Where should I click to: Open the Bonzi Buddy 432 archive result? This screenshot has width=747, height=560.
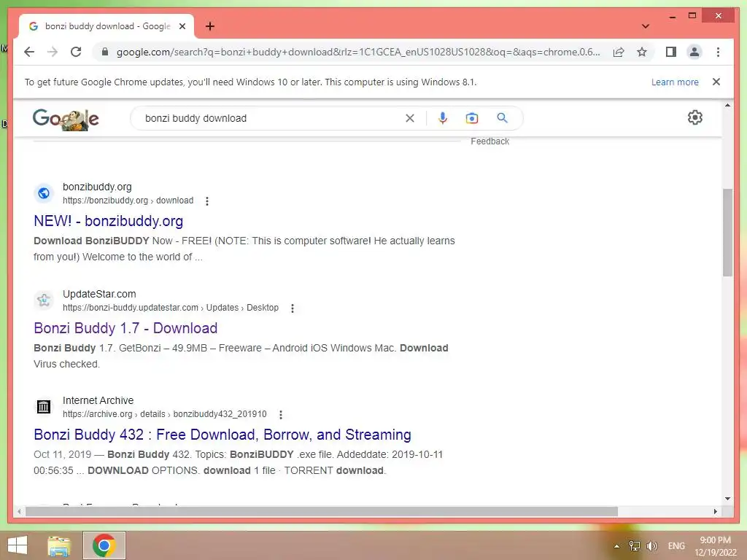[222, 435]
